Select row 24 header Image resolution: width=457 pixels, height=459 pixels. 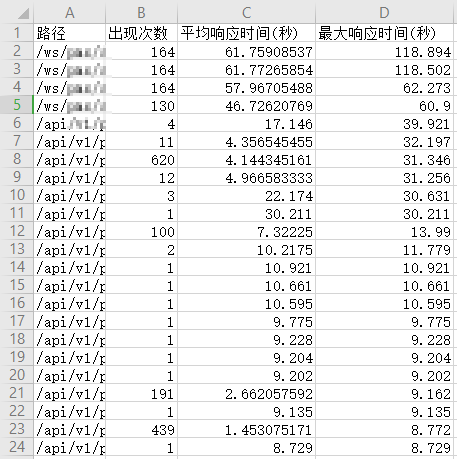point(17,447)
